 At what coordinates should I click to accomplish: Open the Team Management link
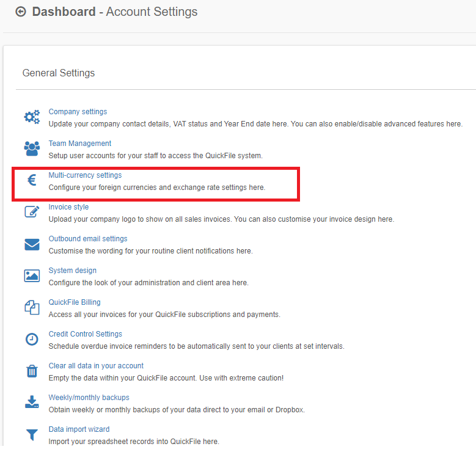pyautogui.click(x=80, y=144)
